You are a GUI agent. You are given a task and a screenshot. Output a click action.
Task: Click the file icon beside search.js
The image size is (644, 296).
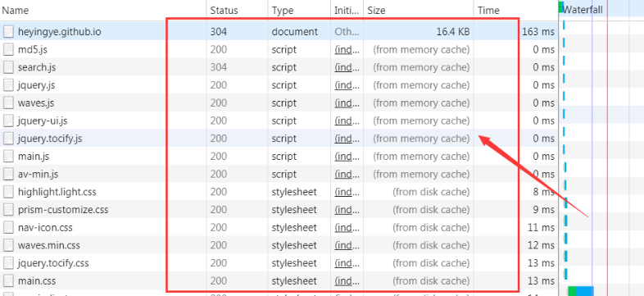coord(8,67)
